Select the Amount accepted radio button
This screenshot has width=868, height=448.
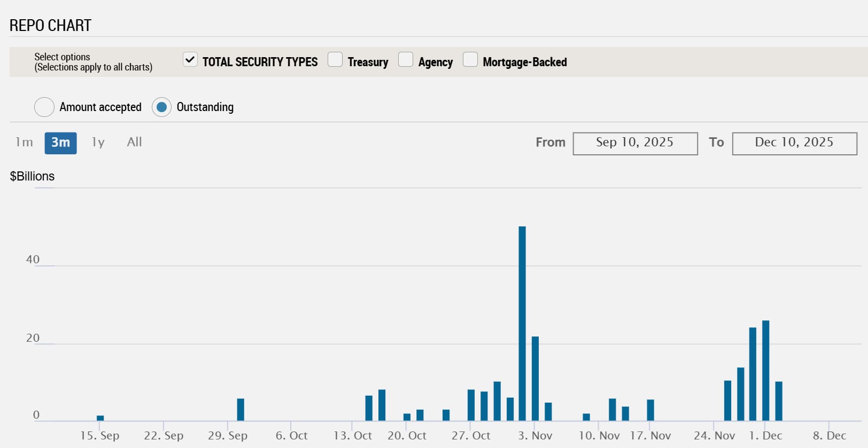pyautogui.click(x=44, y=107)
